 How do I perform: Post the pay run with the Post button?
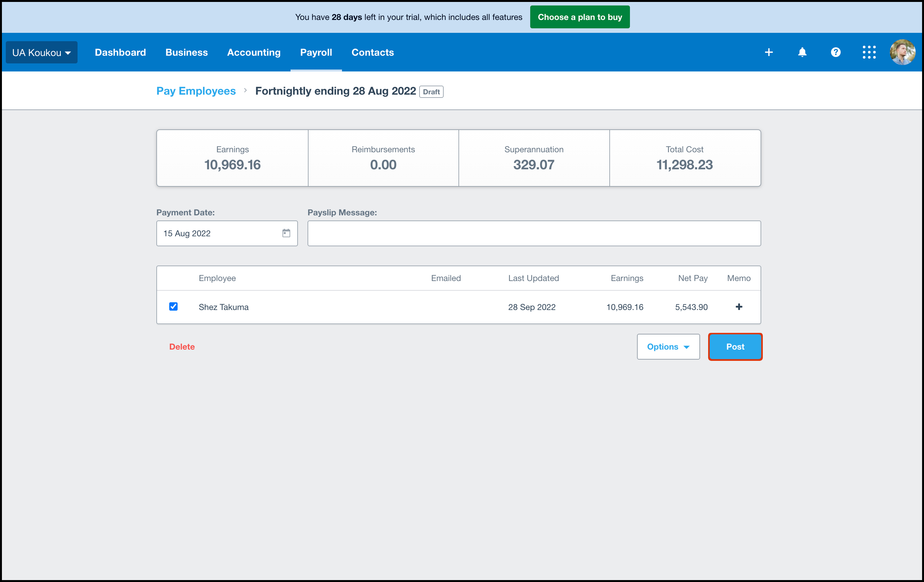(735, 347)
